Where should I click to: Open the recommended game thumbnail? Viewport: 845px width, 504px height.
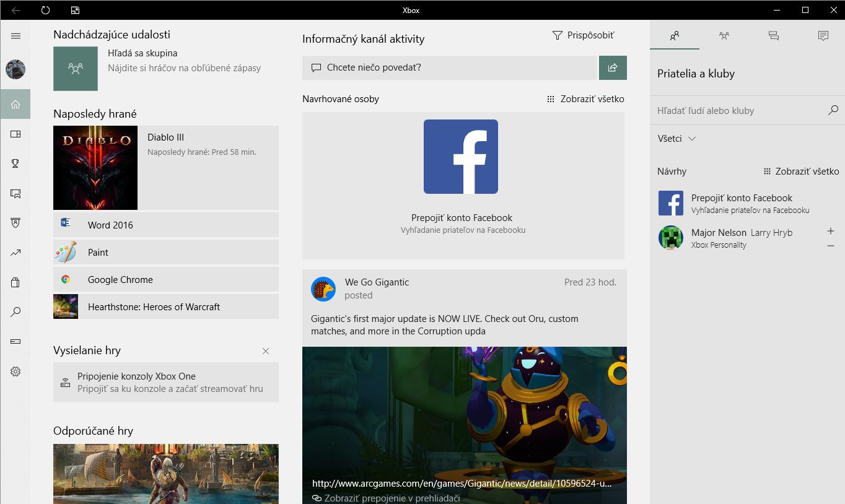(x=166, y=474)
